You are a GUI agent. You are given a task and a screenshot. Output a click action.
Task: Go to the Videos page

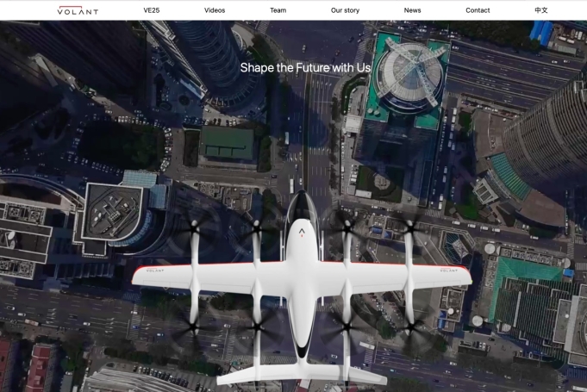[x=215, y=10]
